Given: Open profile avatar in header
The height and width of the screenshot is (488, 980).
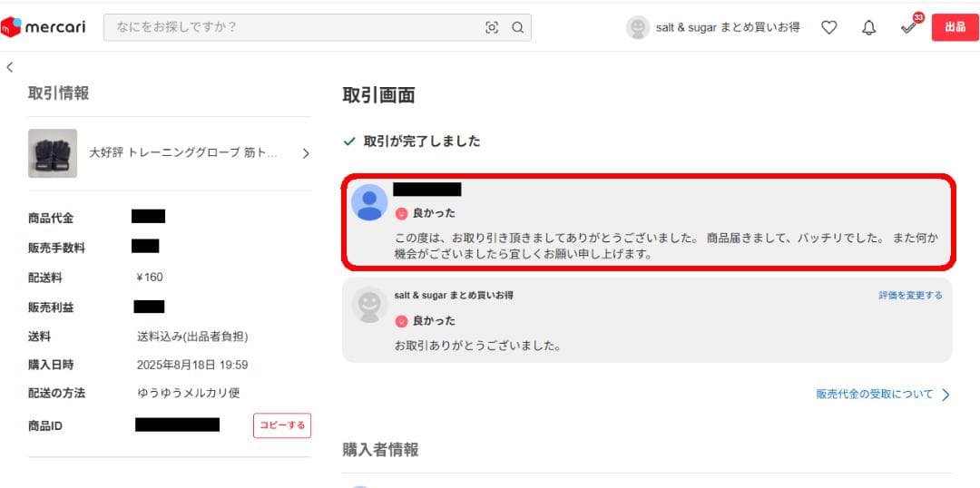Looking at the screenshot, I should 638,27.
